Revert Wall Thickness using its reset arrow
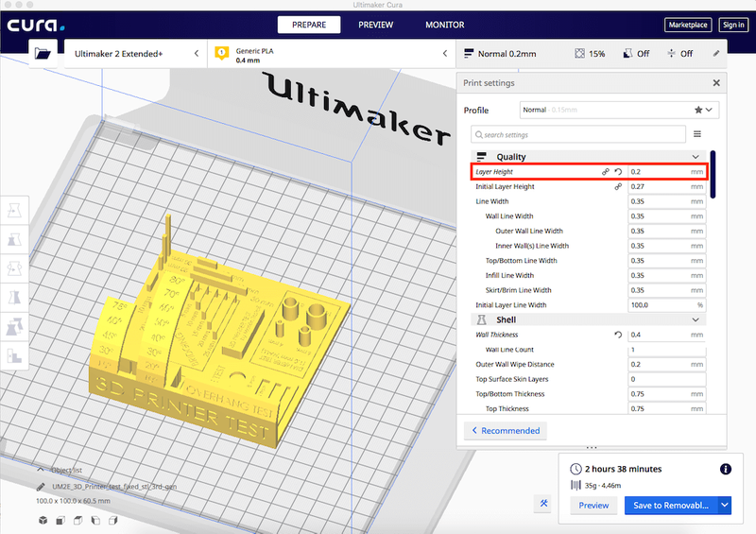Viewport: 756px width, 534px height. point(618,335)
